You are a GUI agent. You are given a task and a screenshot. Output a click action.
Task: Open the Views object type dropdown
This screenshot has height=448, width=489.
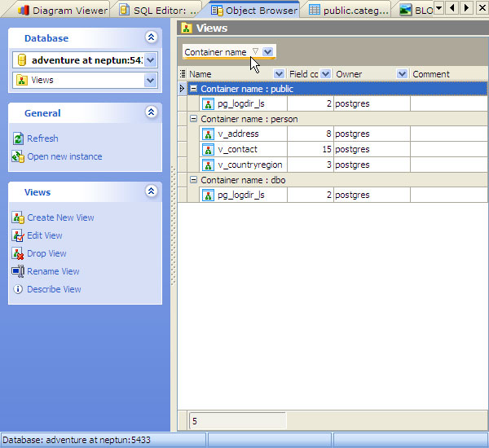[x=151, y=81]
